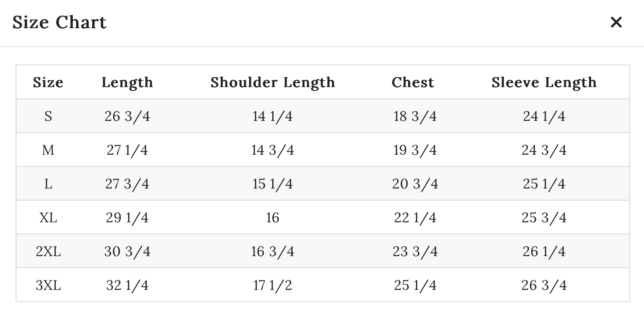Select the Size column header

tap(48, 82)
